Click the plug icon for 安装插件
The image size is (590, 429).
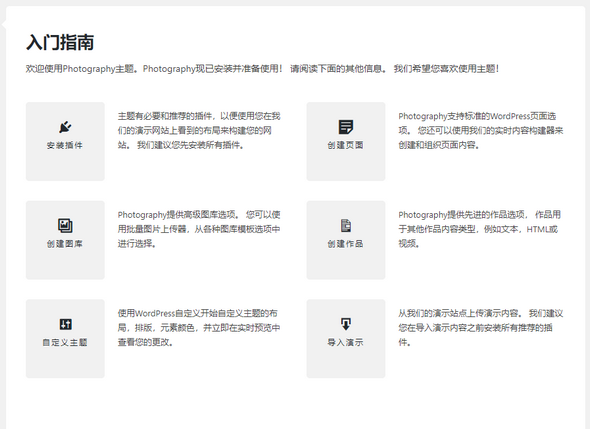pos(65,127)
